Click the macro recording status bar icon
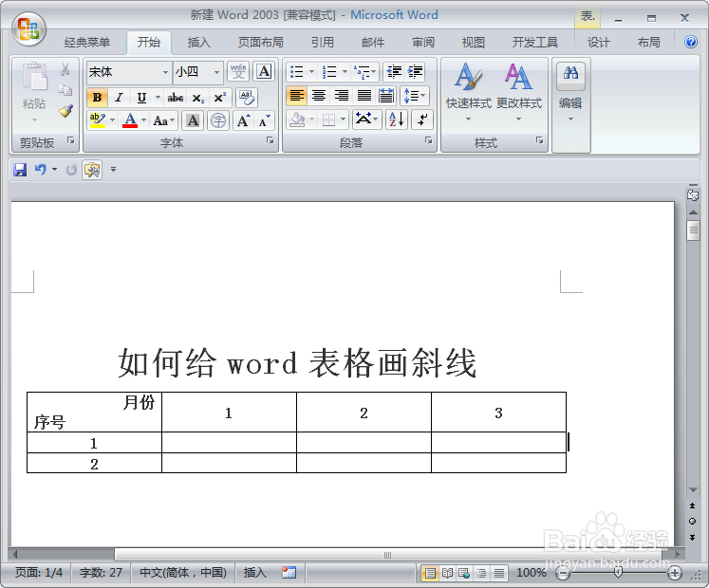The height and width of the screenshot is (588, 709). tap(289, 573)
